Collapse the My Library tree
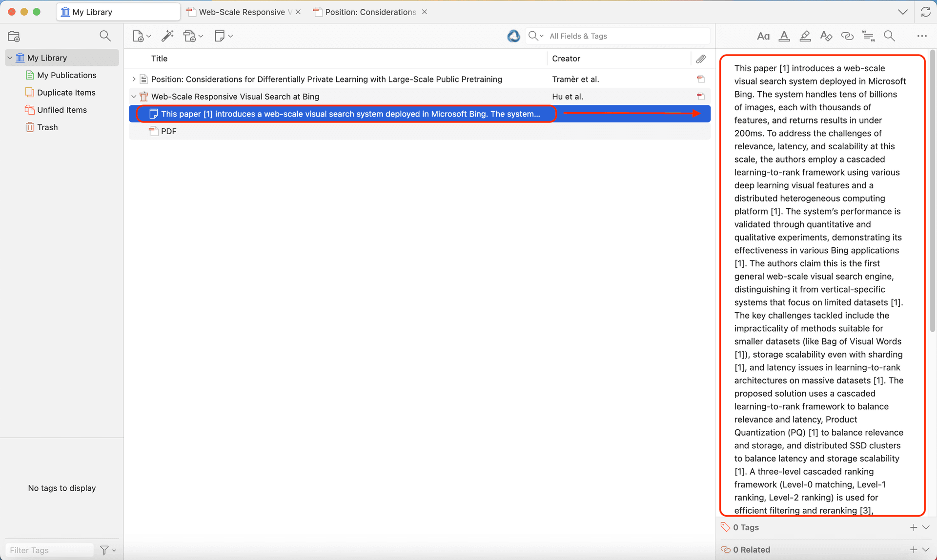 click(10, 58)
